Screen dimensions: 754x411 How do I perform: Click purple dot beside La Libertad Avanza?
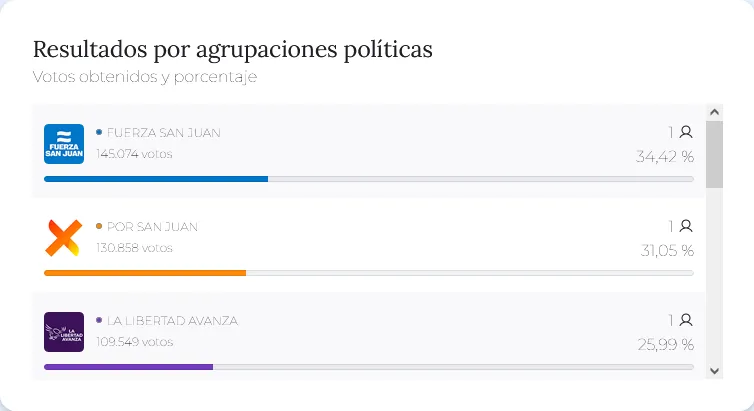(x=99, y=320)
